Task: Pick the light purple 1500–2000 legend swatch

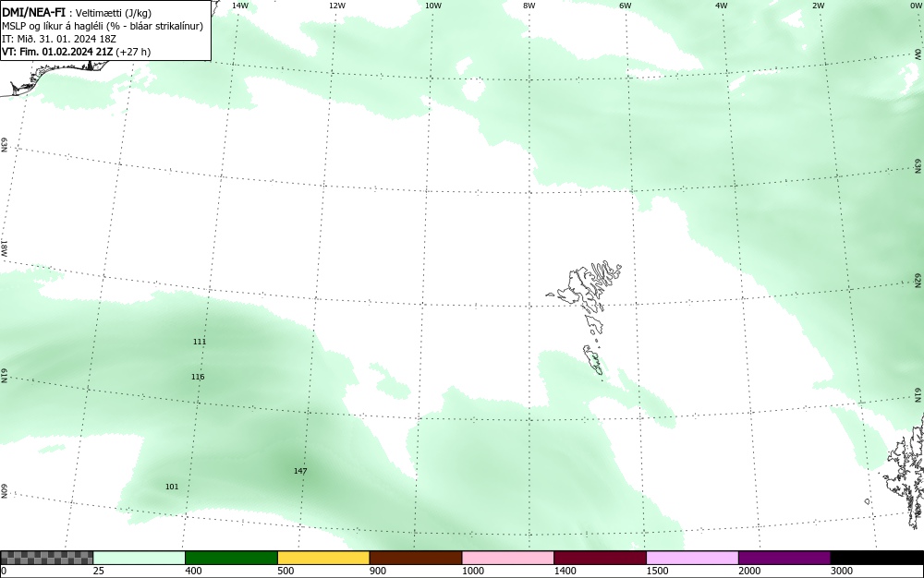Action: click(692, 558)
